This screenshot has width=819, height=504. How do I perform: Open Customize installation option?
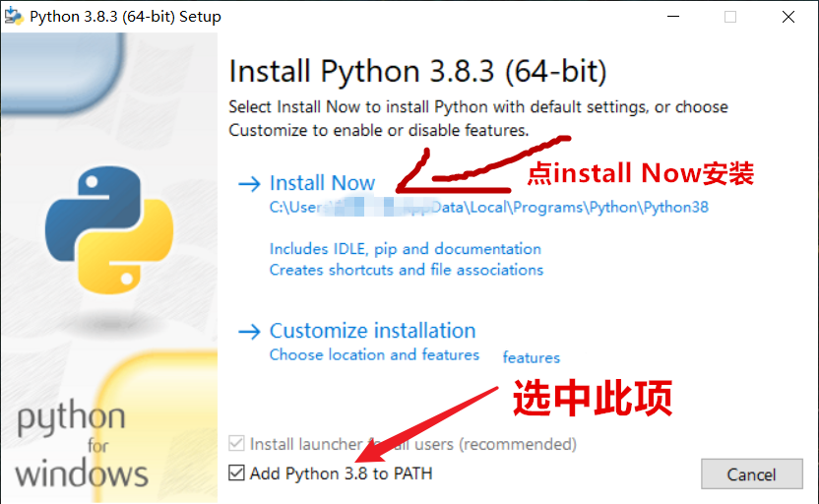click(x=372, y=331)
